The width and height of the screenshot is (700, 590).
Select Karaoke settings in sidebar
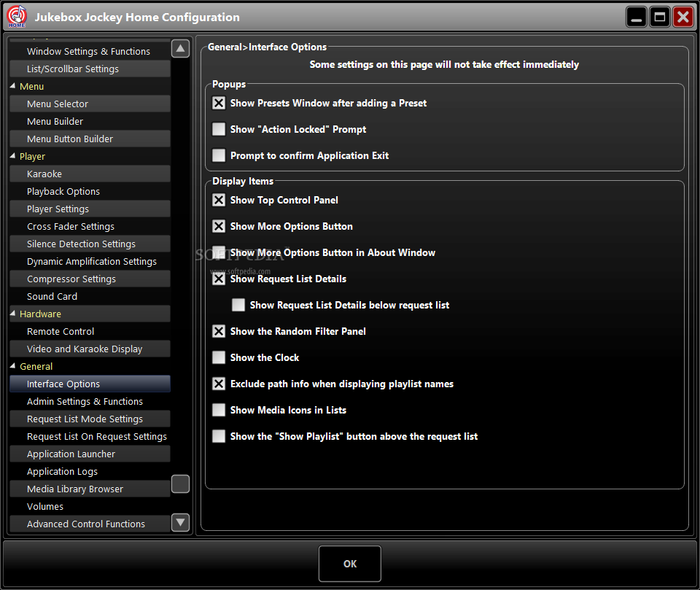tap(90, 174)
